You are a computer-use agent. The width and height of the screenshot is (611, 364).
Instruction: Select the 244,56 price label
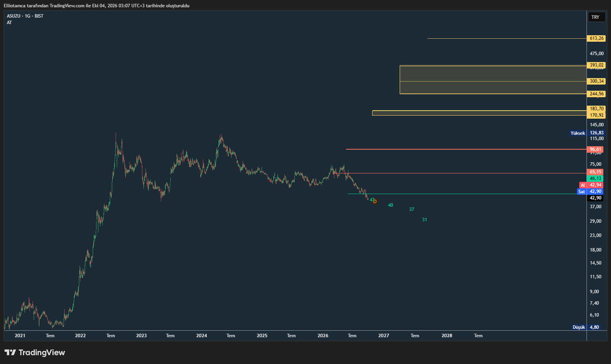(x=596, y=94)
